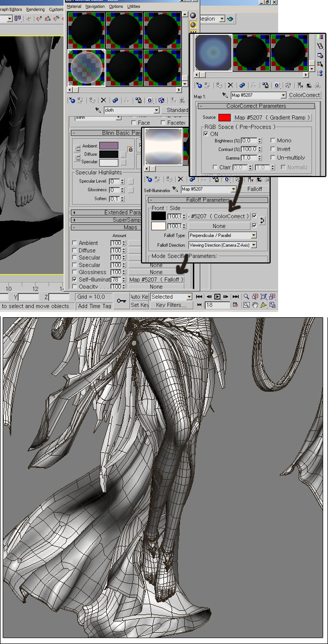
Task: Pick material from object eyedropper beside cloth name
Action: (98, 110)
